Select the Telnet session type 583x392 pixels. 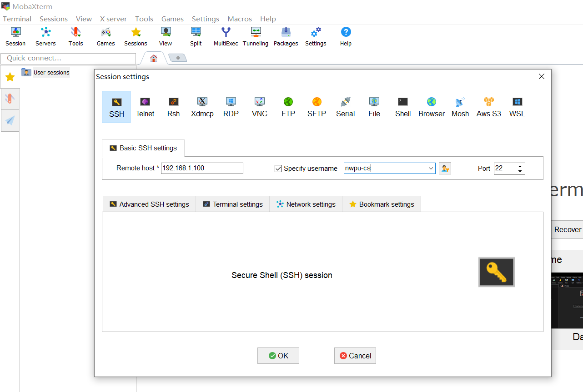pyautogui.click(x=145, y=107)
